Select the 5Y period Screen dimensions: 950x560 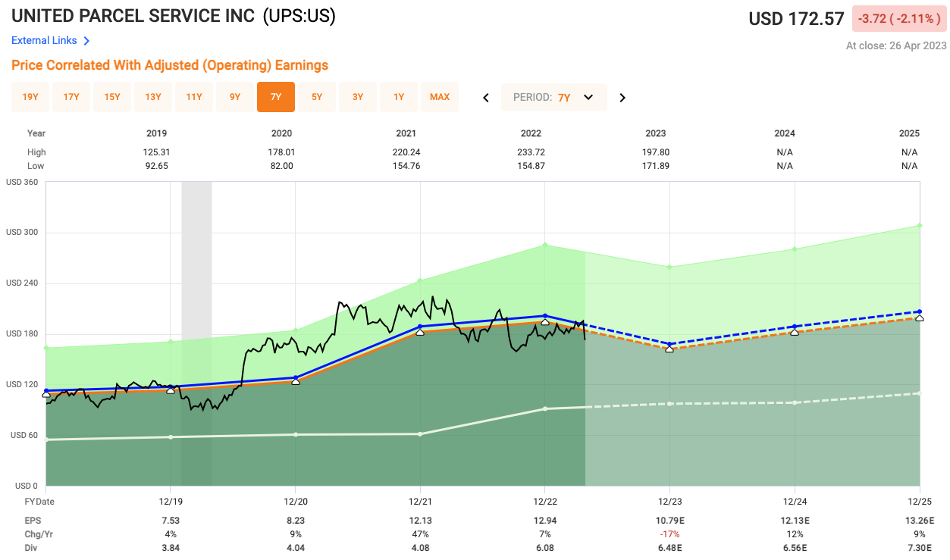click(x=316, y=97)
